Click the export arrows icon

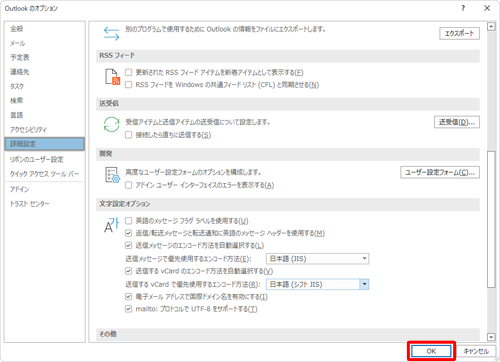(x=111, y=34)
